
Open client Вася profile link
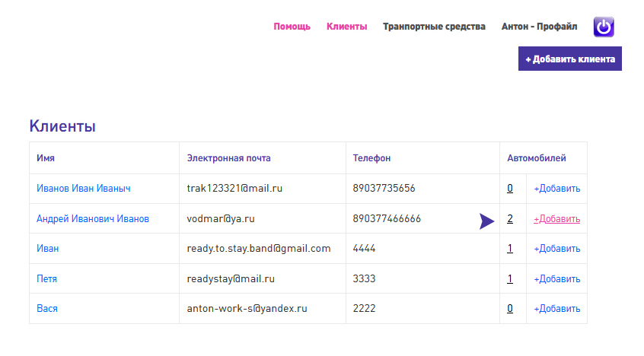[47, 309]
